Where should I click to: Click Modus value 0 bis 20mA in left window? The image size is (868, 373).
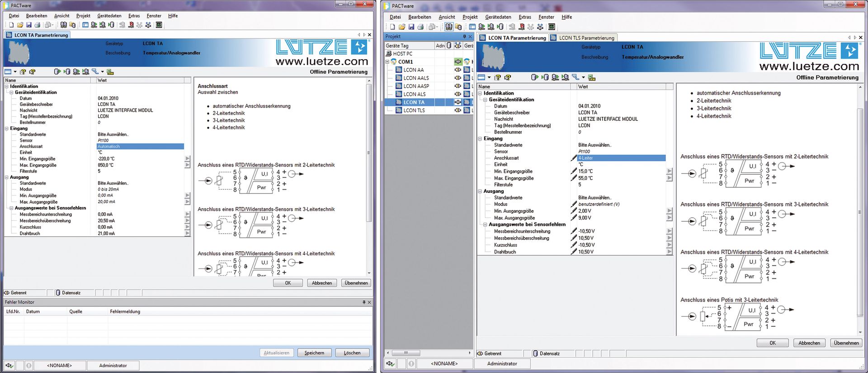click(108, 190)
